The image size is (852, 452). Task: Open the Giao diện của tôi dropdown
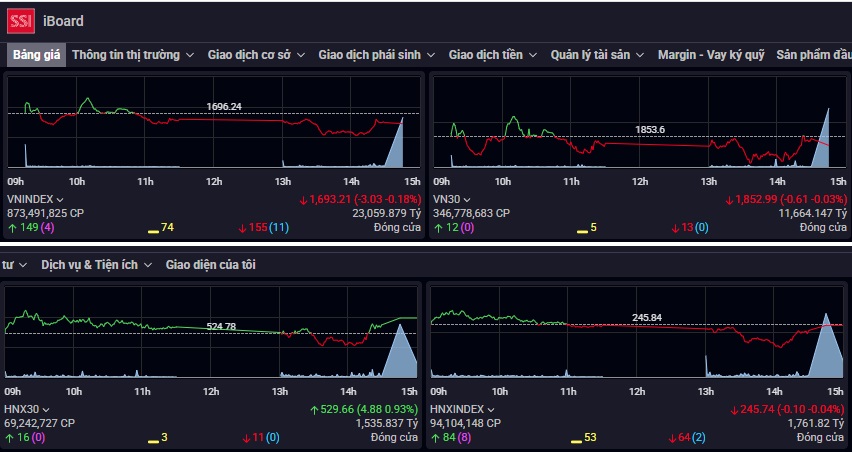click(x=214, y=265)
